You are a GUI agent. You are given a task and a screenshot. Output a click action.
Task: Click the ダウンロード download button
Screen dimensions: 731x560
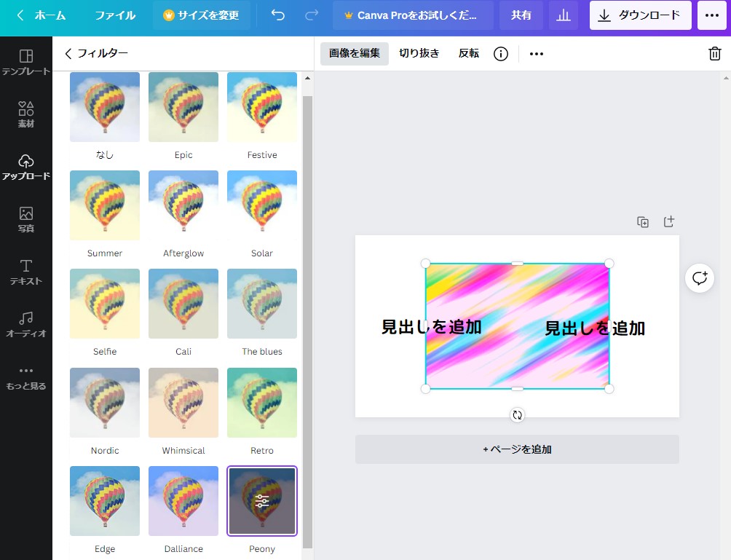tap(640, 15)
